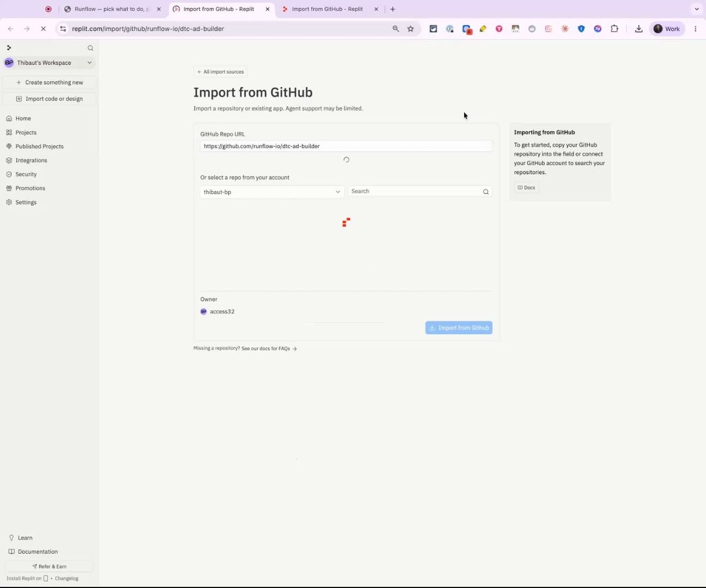Viewport: 706px width, 588px height.
Task: Open Integrations in sidebar
Action: coord(31,161)
